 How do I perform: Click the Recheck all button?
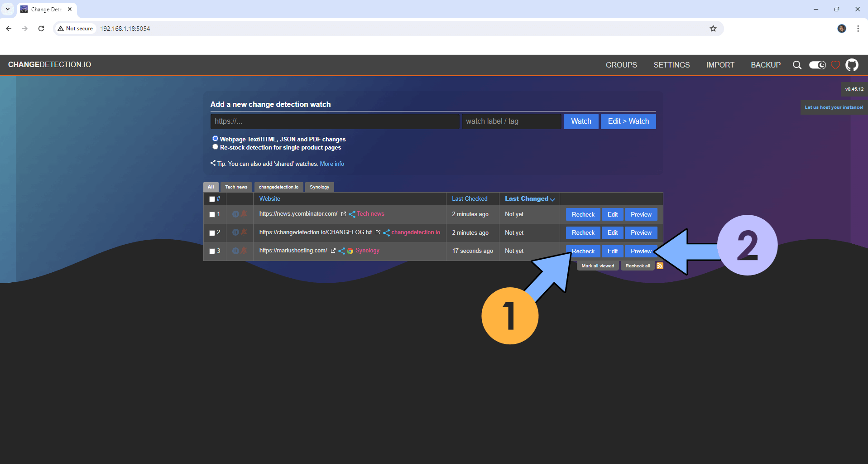[x=638, y=266]
